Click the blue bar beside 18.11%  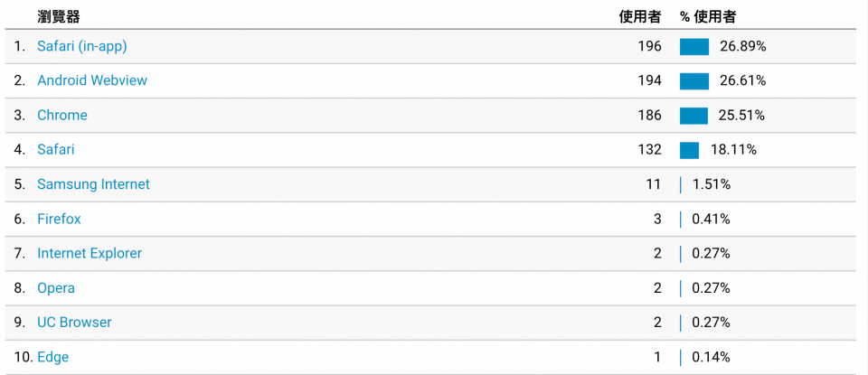[x=689, y=150]
